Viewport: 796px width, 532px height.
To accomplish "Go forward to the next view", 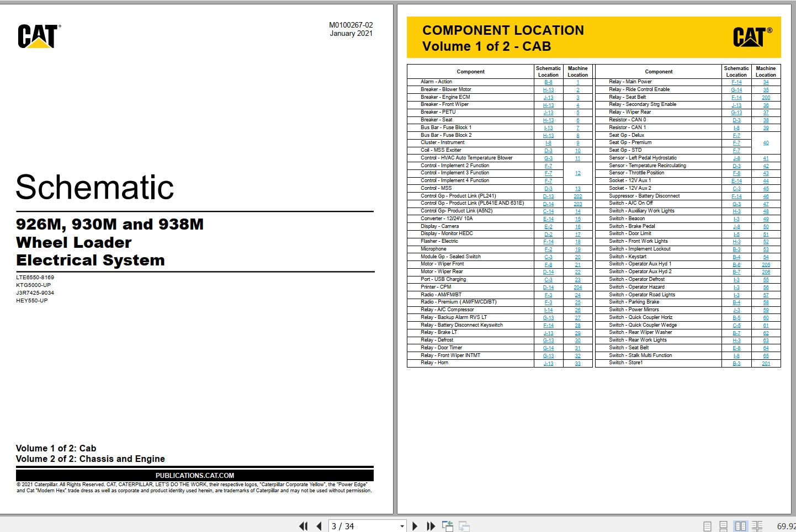I will click(464, 526).
